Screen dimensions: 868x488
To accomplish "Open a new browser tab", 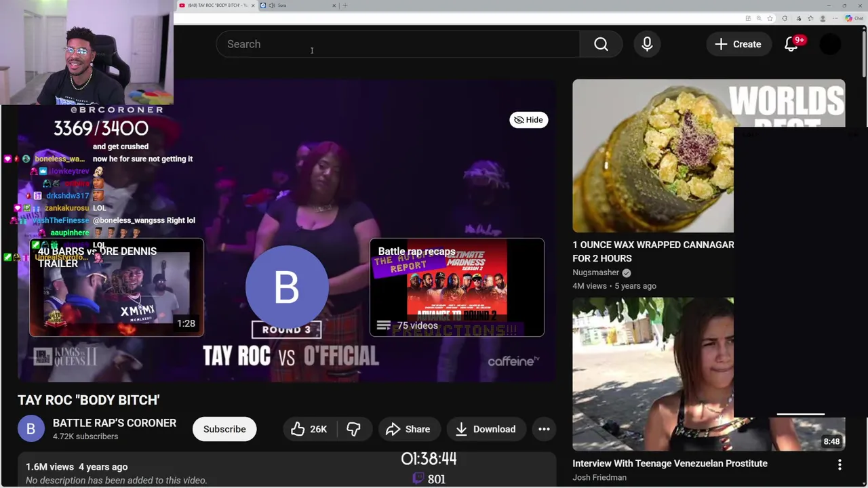I will coord(345,5).
